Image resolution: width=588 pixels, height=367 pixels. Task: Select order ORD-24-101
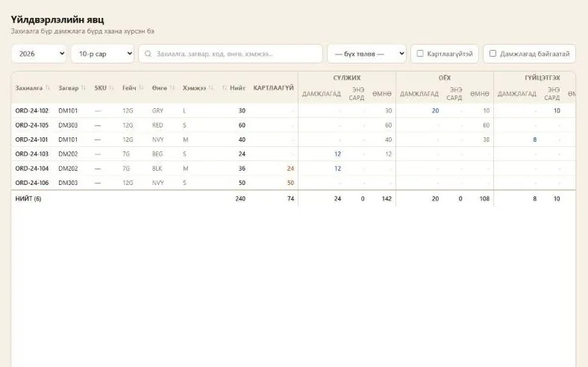tap(32, 139)
